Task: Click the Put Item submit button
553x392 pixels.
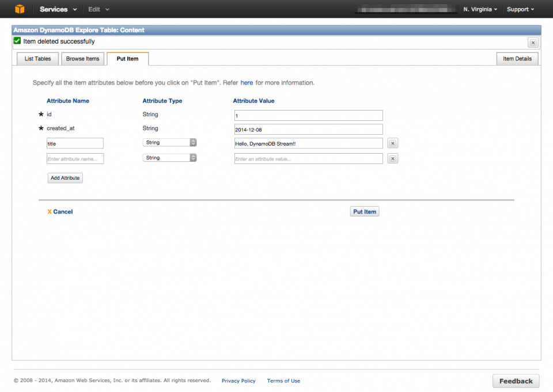Action: coord(365,211)
